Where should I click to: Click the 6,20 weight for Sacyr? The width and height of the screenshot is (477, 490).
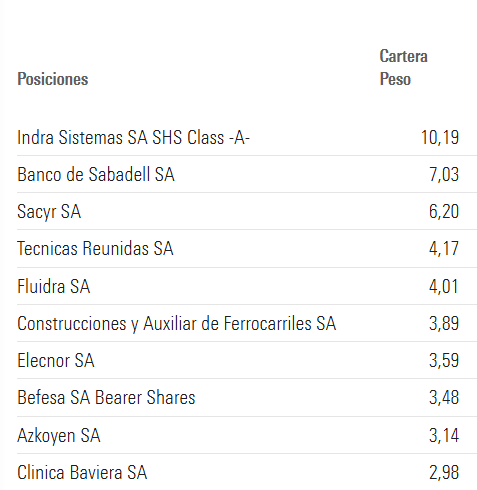coord(444,211)
